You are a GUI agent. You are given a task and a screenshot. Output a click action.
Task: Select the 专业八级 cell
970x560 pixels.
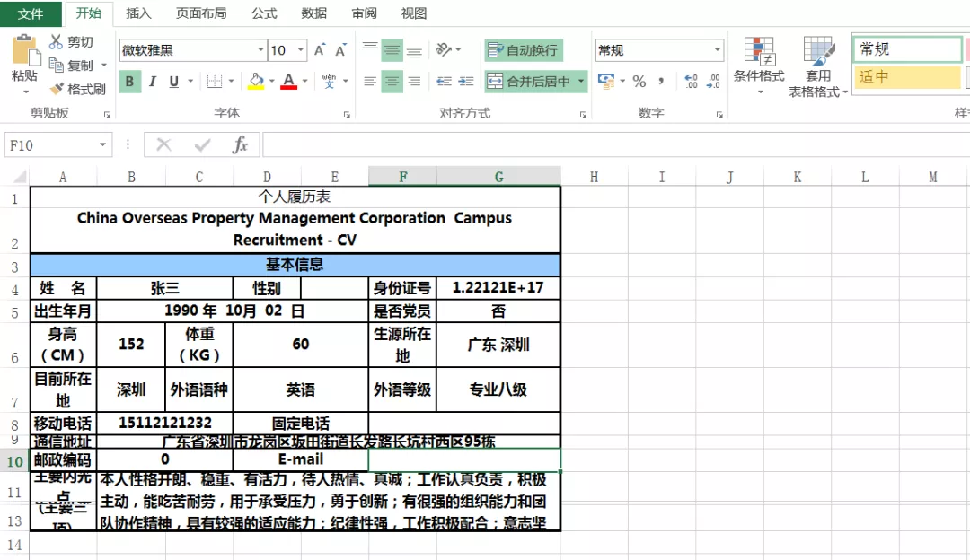(x=498, y=389)
